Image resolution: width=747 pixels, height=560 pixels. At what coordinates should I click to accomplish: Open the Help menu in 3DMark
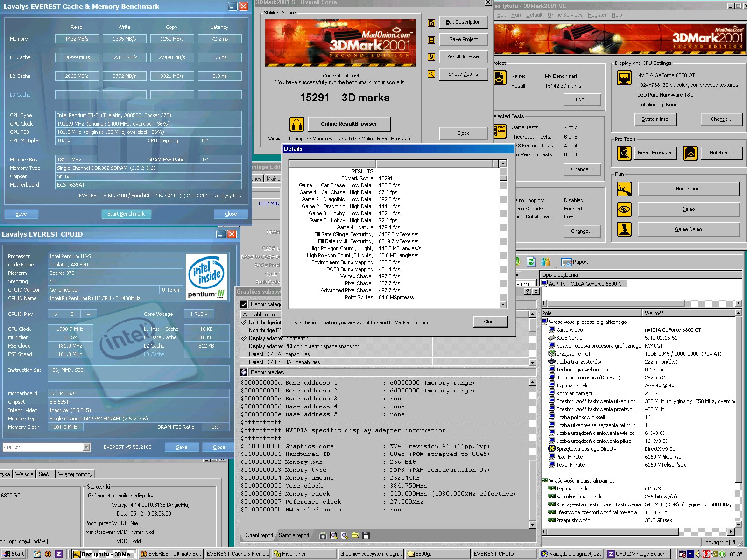click(x=617, y=15)
